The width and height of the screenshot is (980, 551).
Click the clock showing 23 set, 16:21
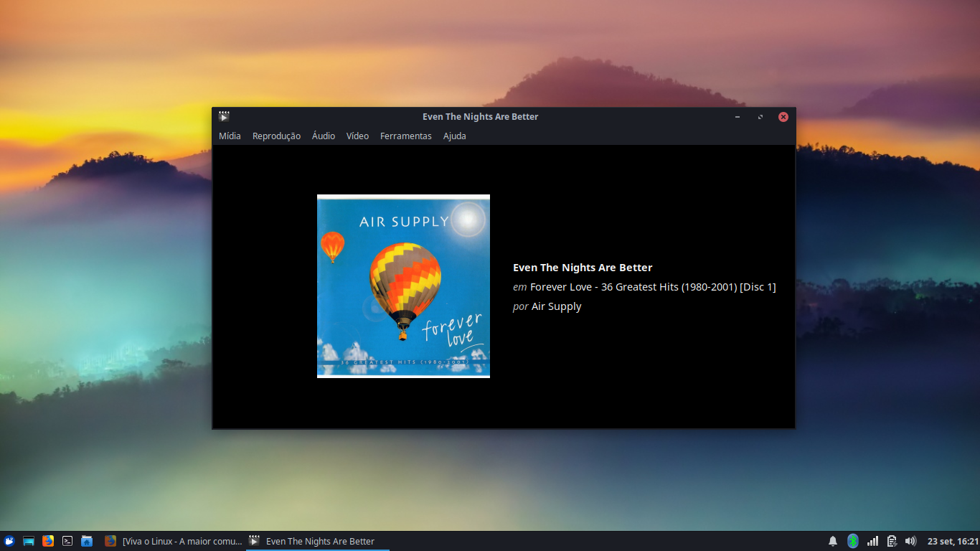[953, 541]
